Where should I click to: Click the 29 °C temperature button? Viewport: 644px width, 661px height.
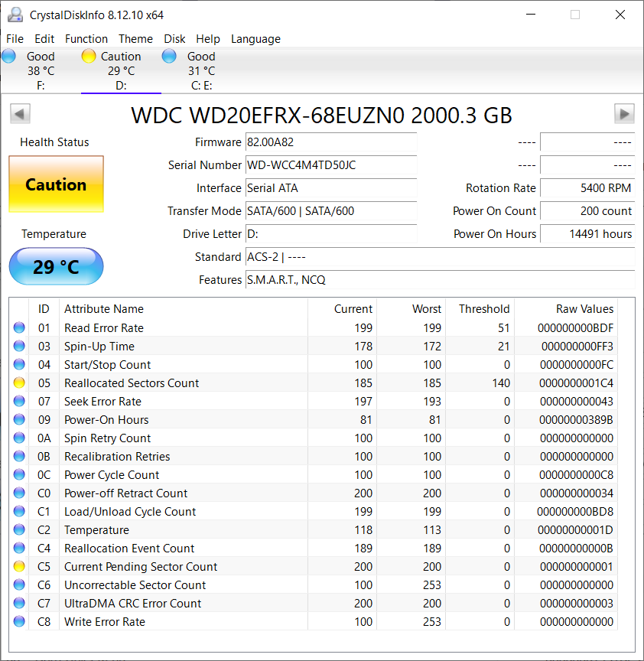(56, 266)
